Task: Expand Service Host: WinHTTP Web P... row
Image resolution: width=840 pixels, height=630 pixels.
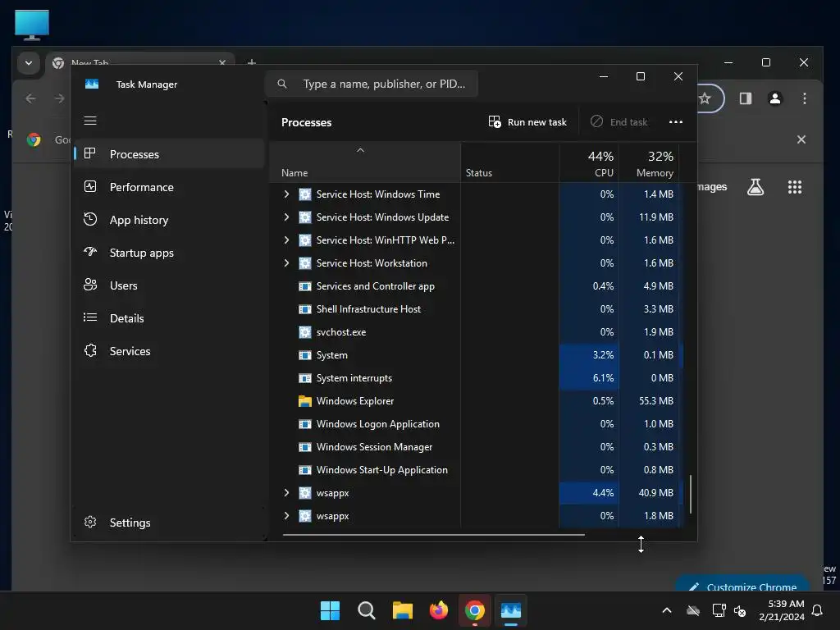Action: 286,240
